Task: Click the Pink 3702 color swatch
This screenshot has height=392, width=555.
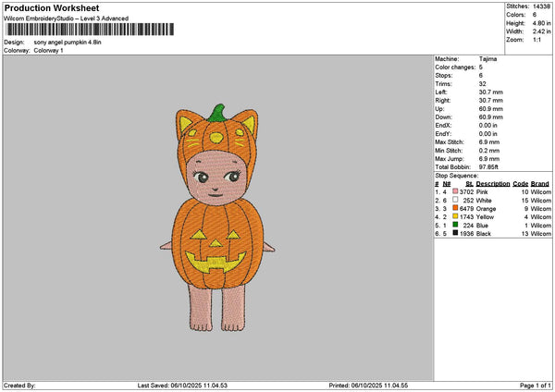Action: [x=455, y=191]
